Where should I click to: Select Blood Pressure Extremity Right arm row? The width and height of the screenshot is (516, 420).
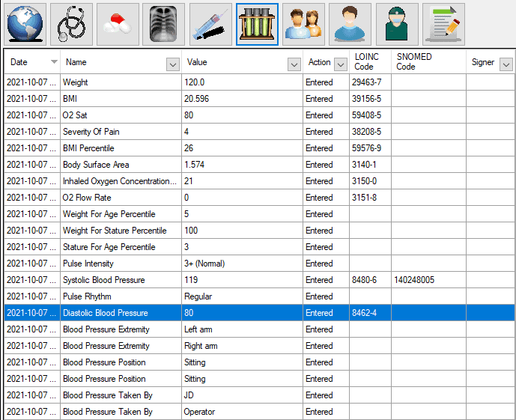click(x=260, y=346)
